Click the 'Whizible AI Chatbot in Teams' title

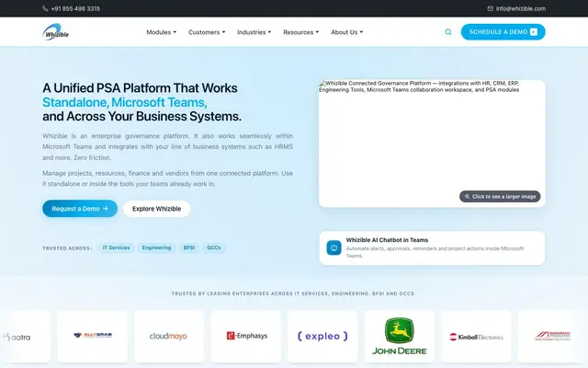[x=387, y=240]
